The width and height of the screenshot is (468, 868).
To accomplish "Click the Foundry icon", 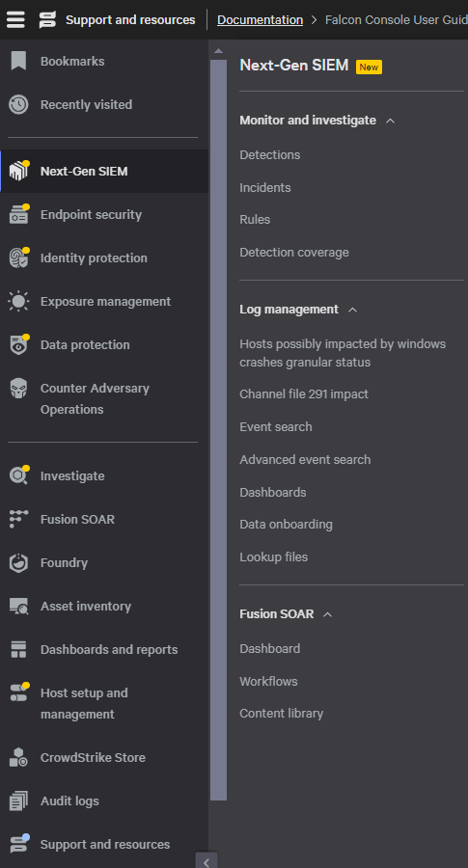I will [x=19, y=562].
